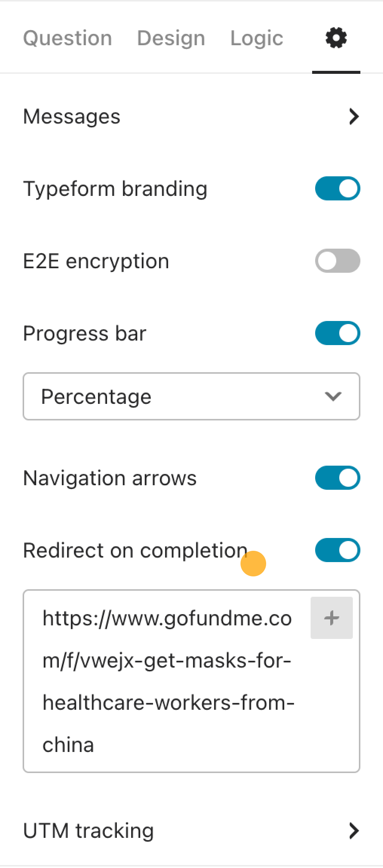Click the E2E encryption label
383x868 pixels.
point(96,261)
